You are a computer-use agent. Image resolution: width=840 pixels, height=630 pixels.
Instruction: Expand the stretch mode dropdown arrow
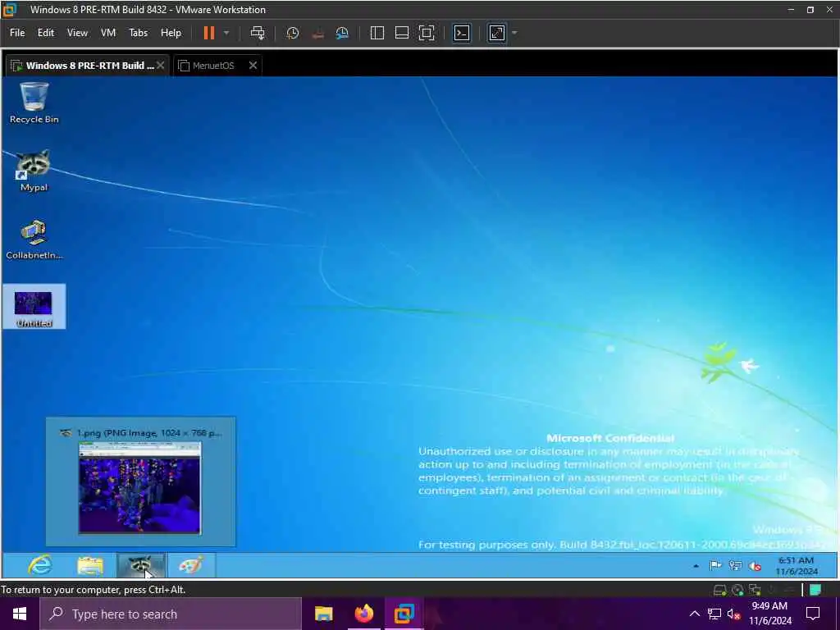[514, 33]
